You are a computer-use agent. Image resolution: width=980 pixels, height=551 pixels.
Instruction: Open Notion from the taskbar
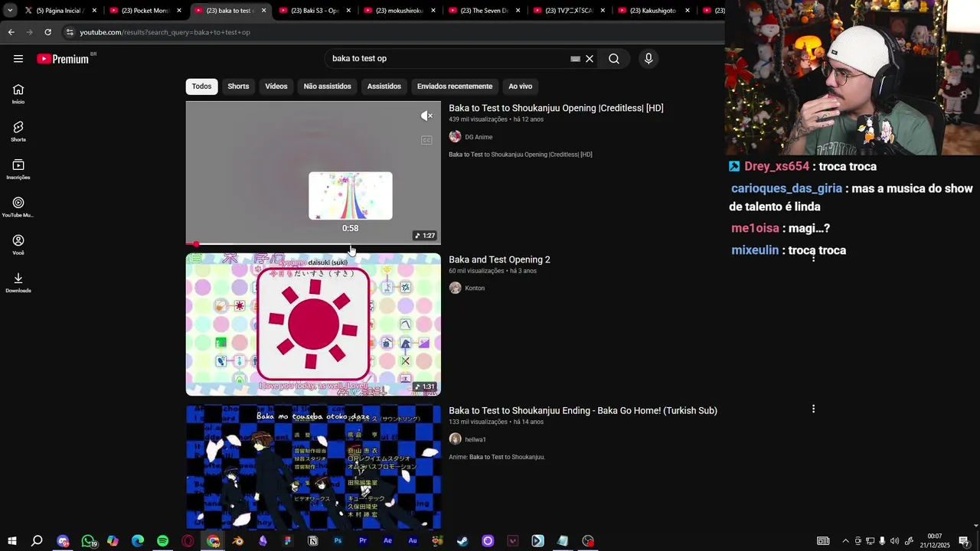(312, 541)
